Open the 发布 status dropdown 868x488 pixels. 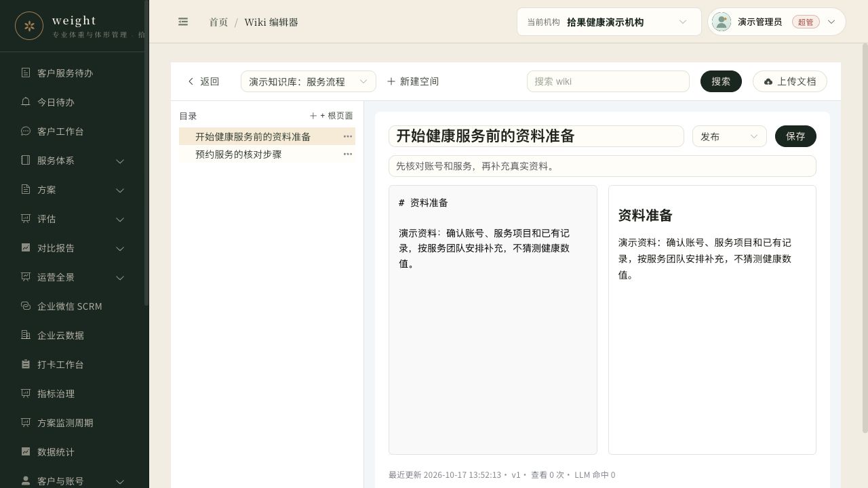click(729, 136)
